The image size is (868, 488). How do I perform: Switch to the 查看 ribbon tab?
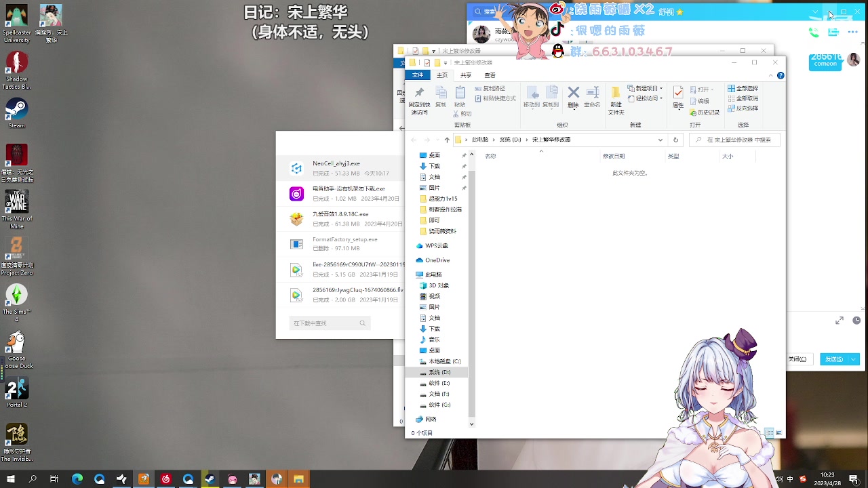pos(490,75)
